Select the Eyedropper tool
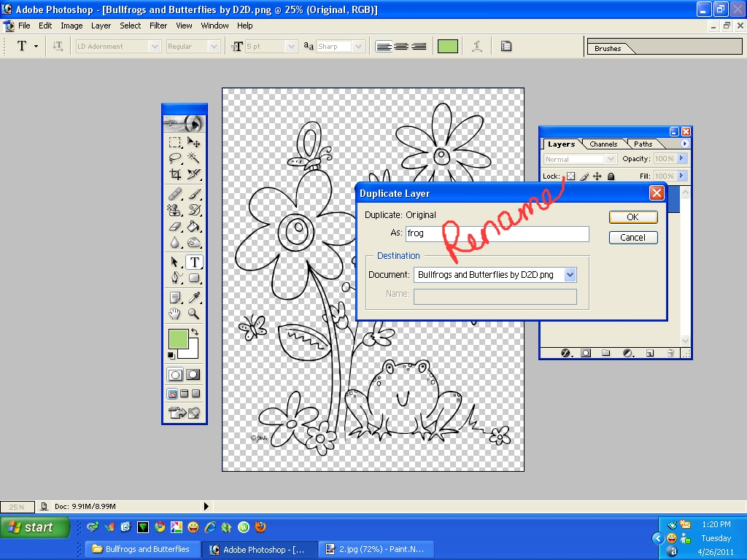Screen dimensions: 747x560 tap(196, 295)
